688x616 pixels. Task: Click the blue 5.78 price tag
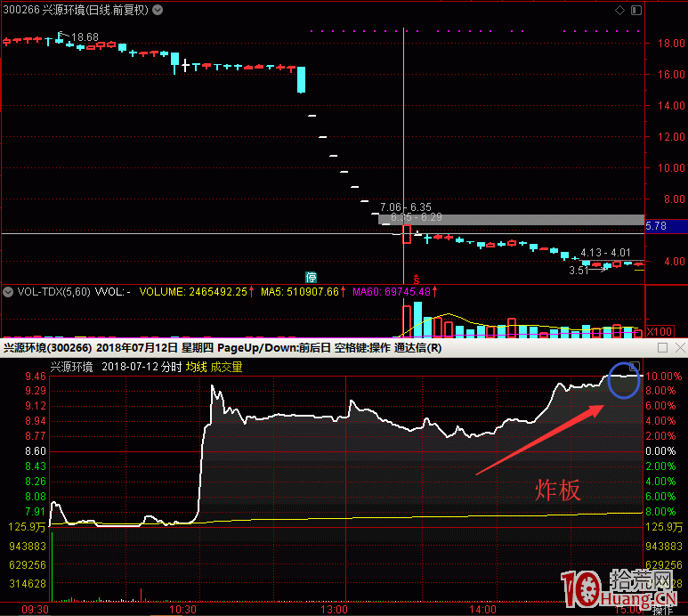pyautogui.click(x=666, y=226)
